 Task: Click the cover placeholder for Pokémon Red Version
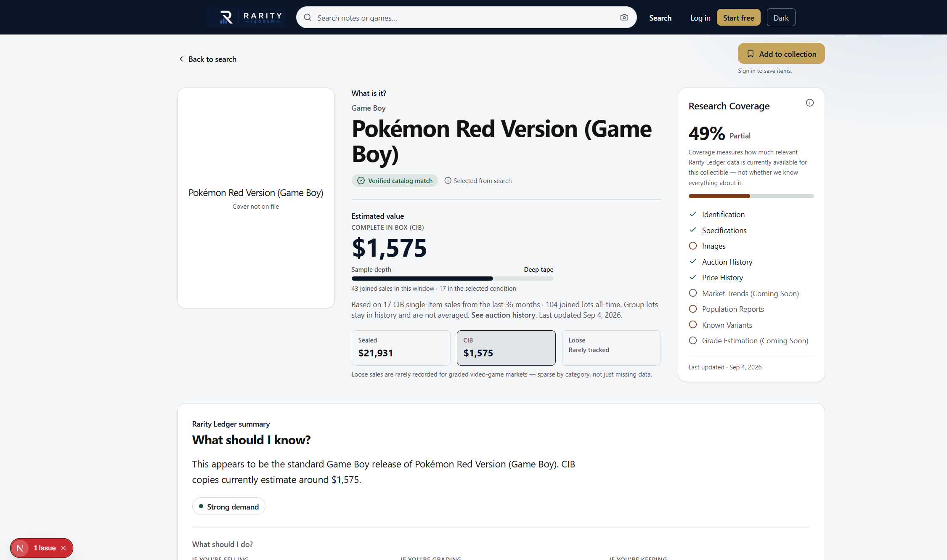[256, 198]
